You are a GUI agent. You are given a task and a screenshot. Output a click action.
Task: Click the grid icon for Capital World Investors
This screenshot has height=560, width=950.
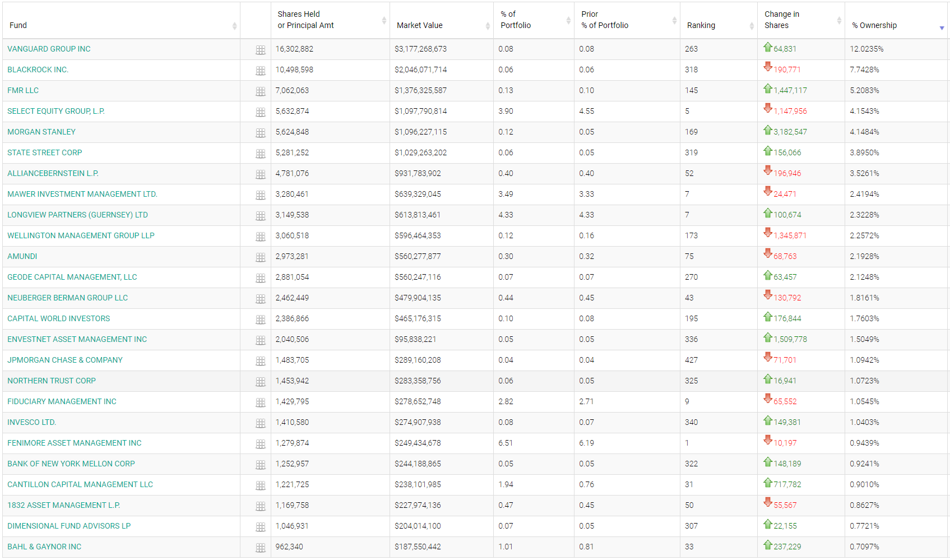tap(261, 320)
